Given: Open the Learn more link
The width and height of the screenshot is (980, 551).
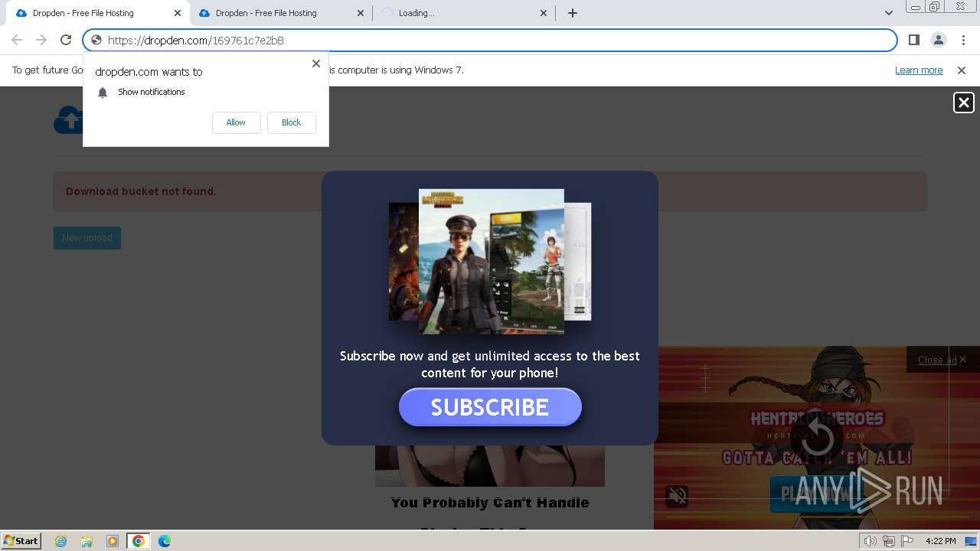Looking at the screenshot, I should [x=919, y=70].
